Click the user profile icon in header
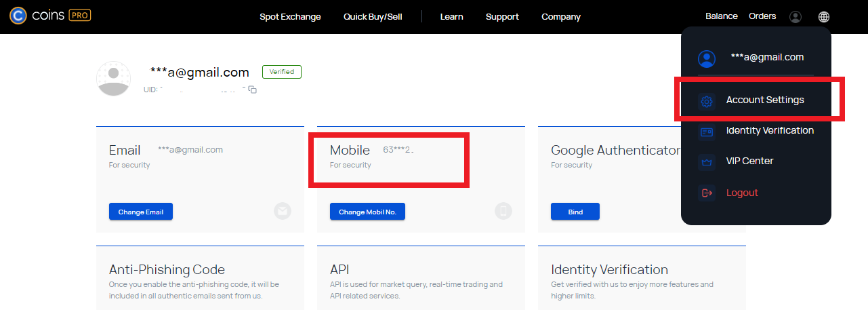 coord(795,17)
